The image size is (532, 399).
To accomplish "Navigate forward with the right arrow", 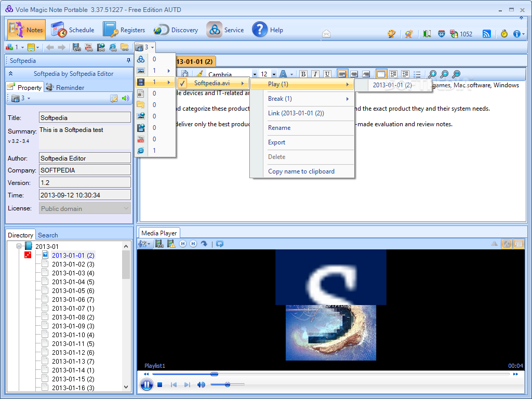I will click(61, 47).
